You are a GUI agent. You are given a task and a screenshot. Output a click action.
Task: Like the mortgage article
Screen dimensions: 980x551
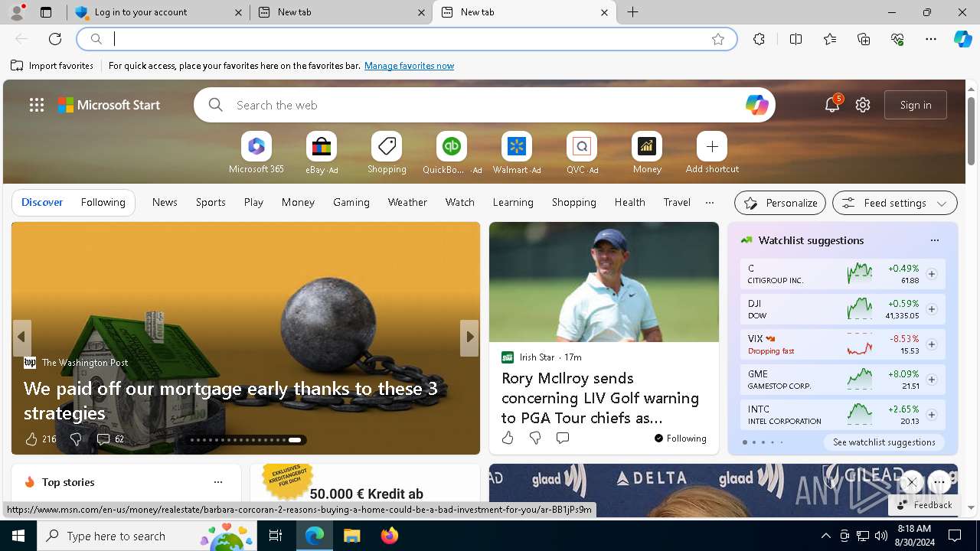tap(41, 439)
